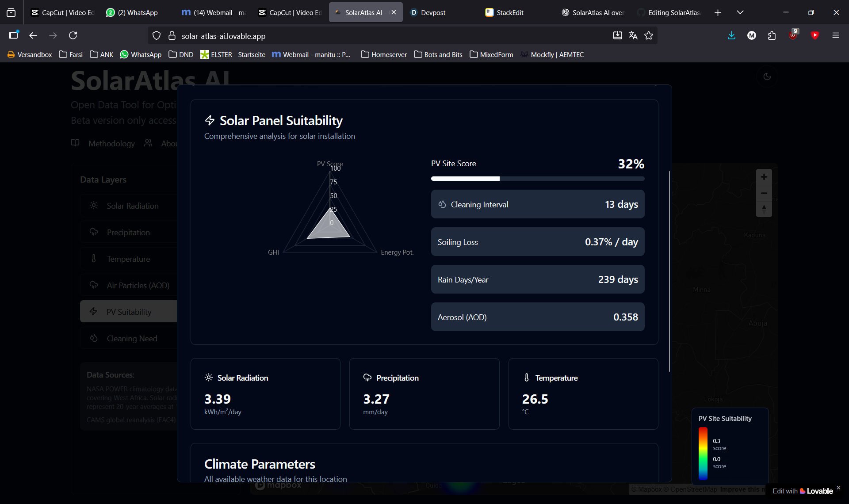849x504 pixels.
Task: Click the map zoom in button
Action: click(764, 177)
